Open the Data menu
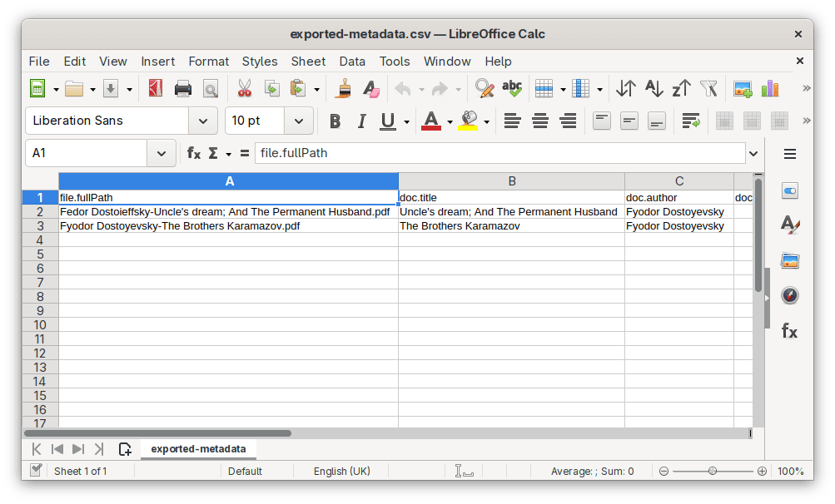The width and height of the screenshot is (835, 504). (x=351, y=61)
